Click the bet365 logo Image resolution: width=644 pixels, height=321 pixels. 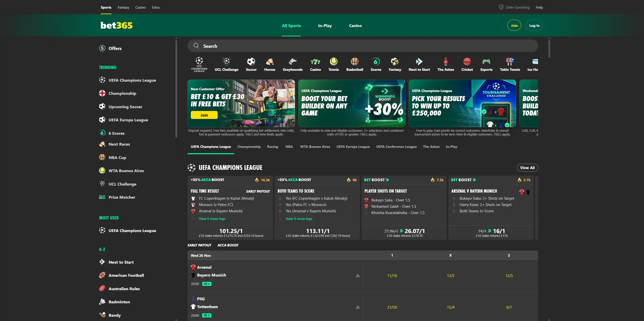tap(116, 25)
